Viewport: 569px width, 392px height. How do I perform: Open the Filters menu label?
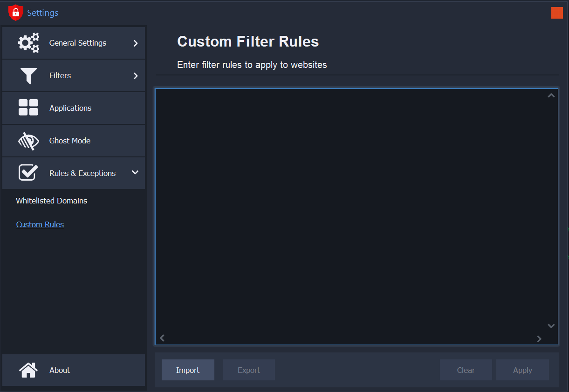(60, 75)
